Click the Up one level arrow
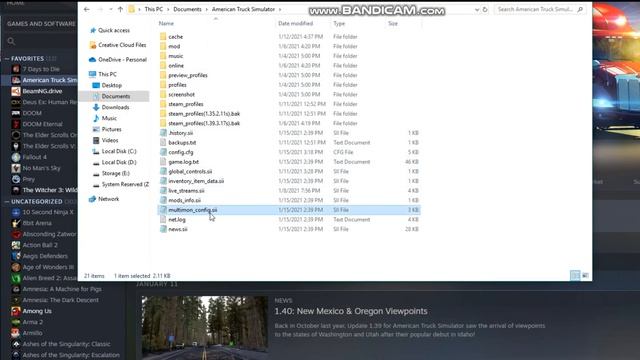 point(120,9)
